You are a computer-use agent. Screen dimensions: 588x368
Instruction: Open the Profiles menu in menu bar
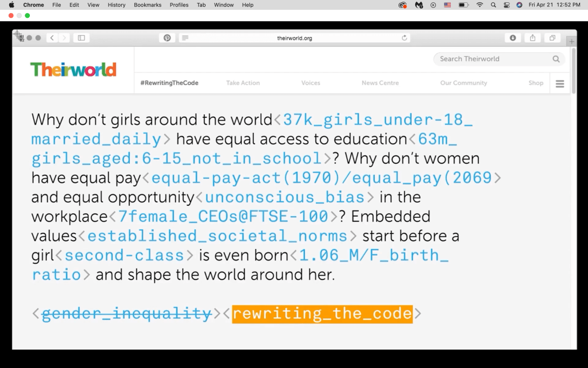[179, 5]
